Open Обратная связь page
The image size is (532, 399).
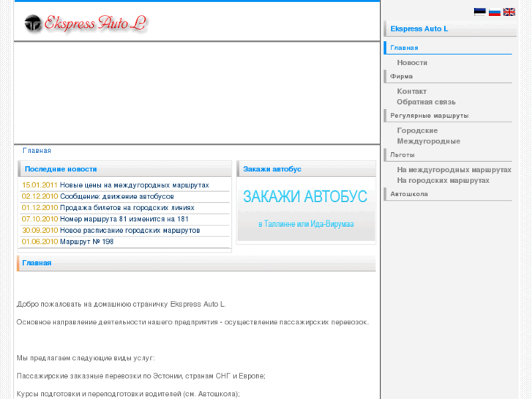426,102
